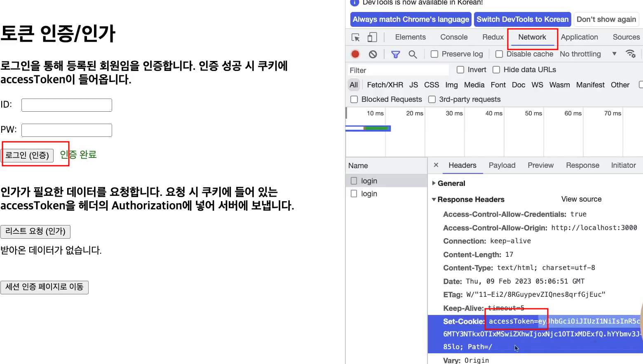Check the Invert filter option
This screenshot has width=643, height=364.
[460, 70]
